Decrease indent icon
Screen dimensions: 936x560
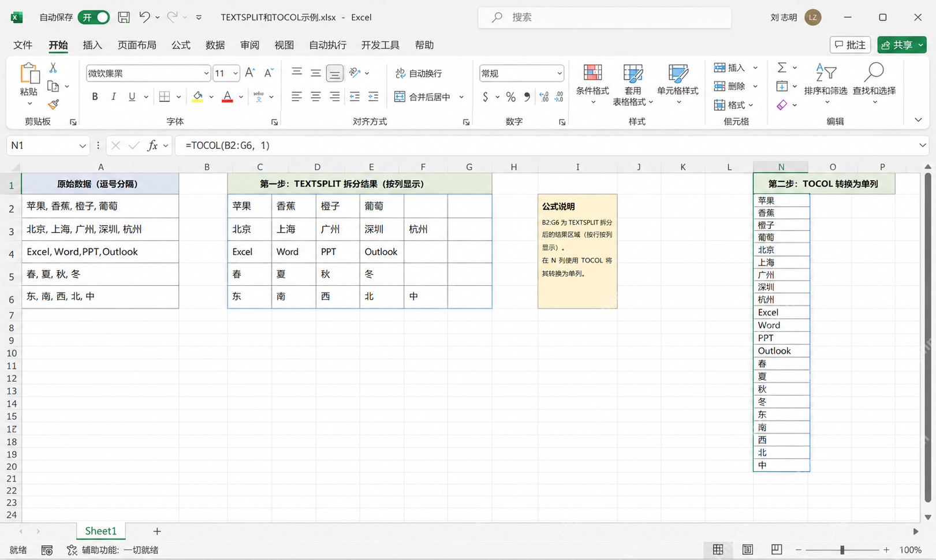(355, 96)
